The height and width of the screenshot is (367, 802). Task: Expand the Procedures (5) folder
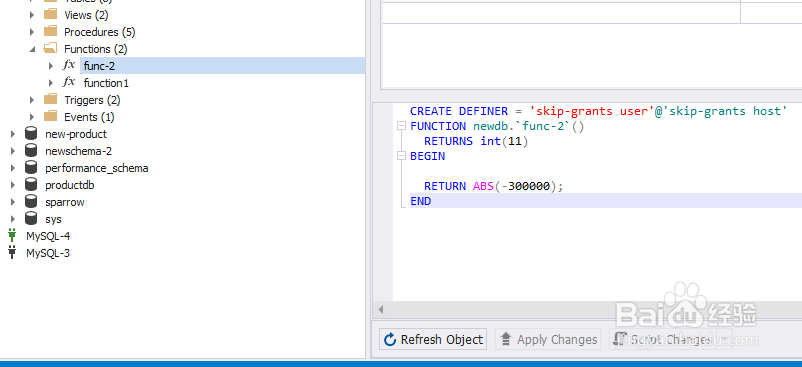[32, 32]
